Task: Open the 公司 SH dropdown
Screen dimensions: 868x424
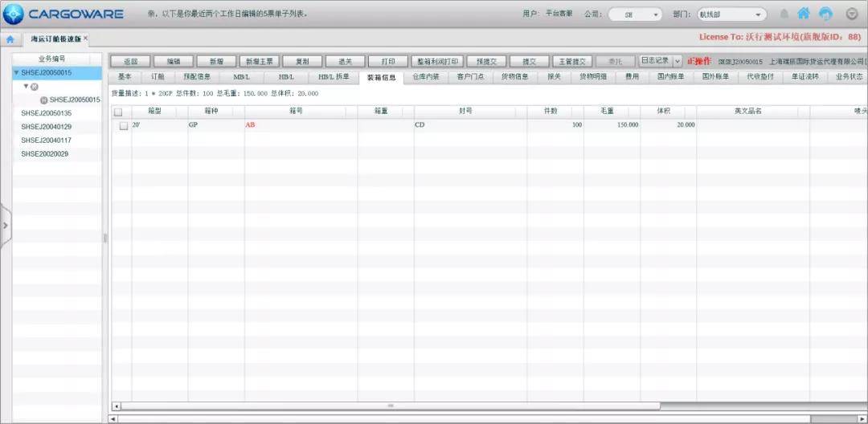Action: 635,14
